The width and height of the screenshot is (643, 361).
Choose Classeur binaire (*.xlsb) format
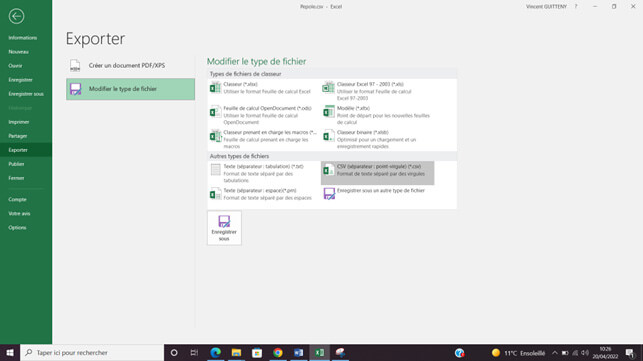point(377,139)
